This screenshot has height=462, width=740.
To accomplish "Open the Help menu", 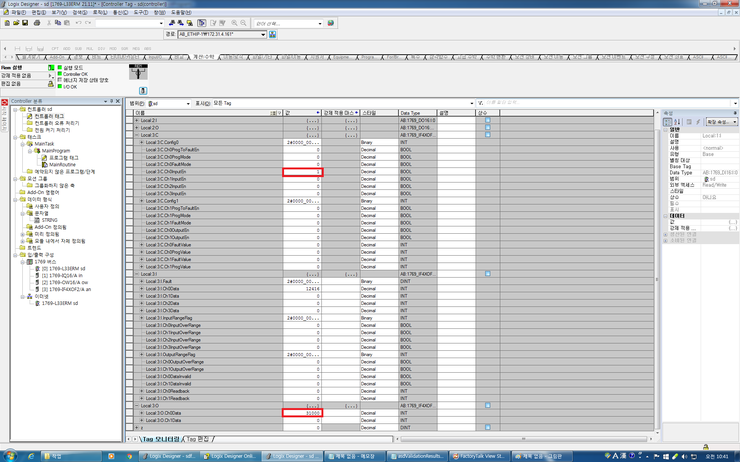I will click(181, 12).
